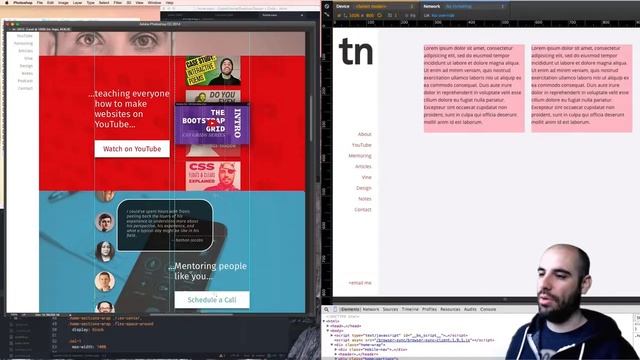Click the display: block line in code editor

pos(88,329)
